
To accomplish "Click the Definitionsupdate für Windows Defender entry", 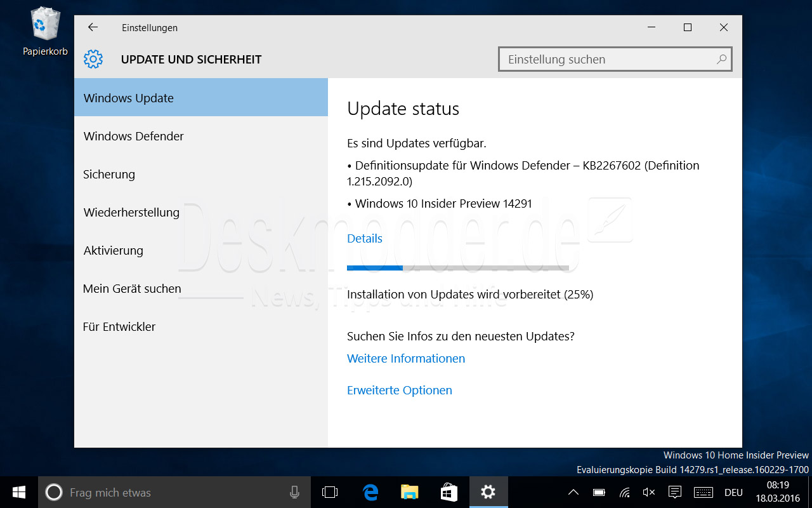I will (523, 173).
